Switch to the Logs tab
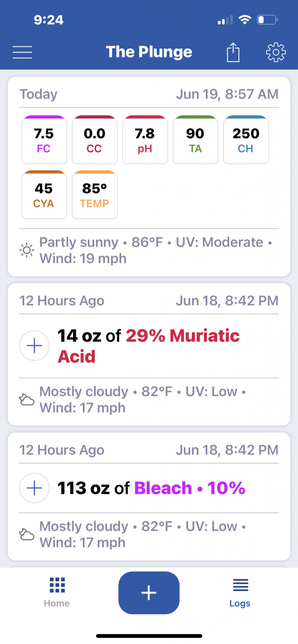 click(x=240, y=592)
